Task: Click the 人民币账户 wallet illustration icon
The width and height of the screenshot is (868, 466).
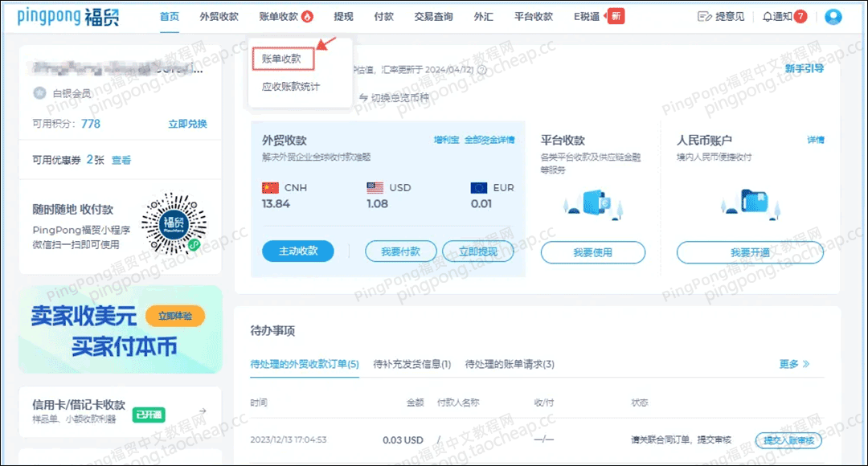Action: (751, 203)
